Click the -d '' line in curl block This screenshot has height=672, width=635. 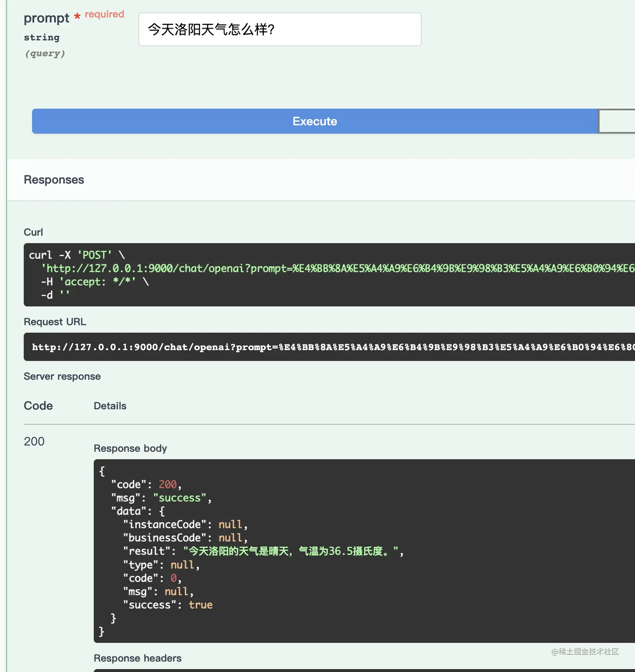(55, 295)
